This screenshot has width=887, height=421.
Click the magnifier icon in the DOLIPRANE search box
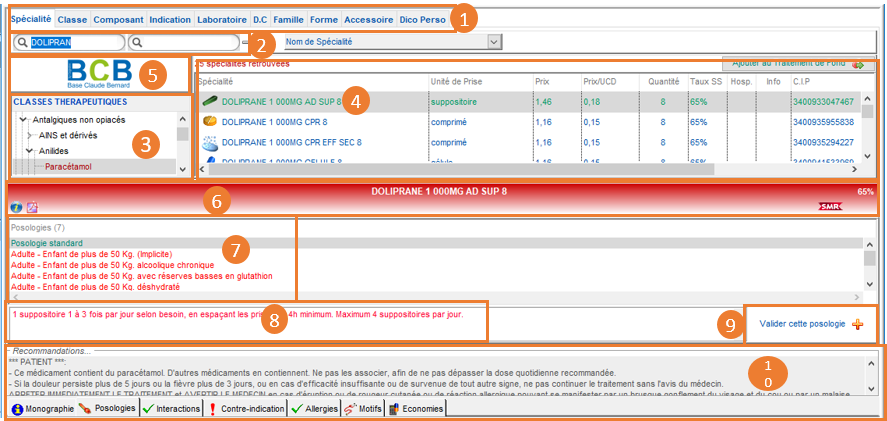(21, 43)
